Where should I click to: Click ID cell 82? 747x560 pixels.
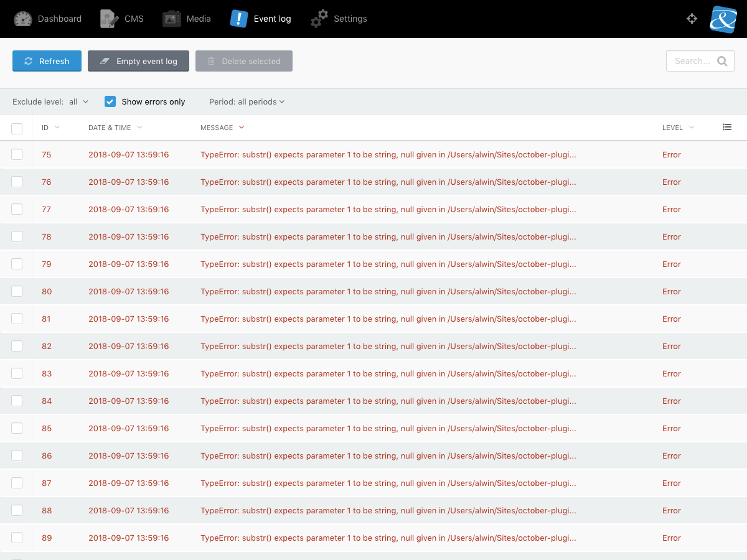[47, 347]
